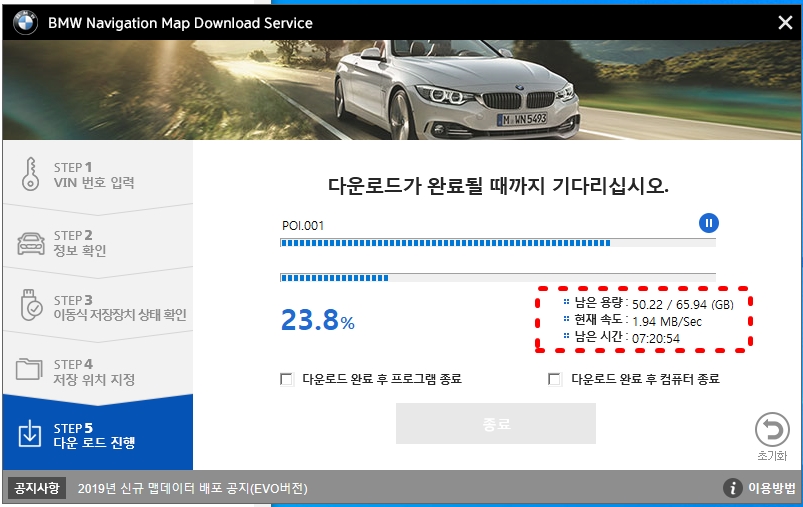Screen dimensions: 803x507
Task: Click the 다운로드가 완료될 때까지 기다리십시오 heading
Action: pyautogui.click(x=498, y=185)
